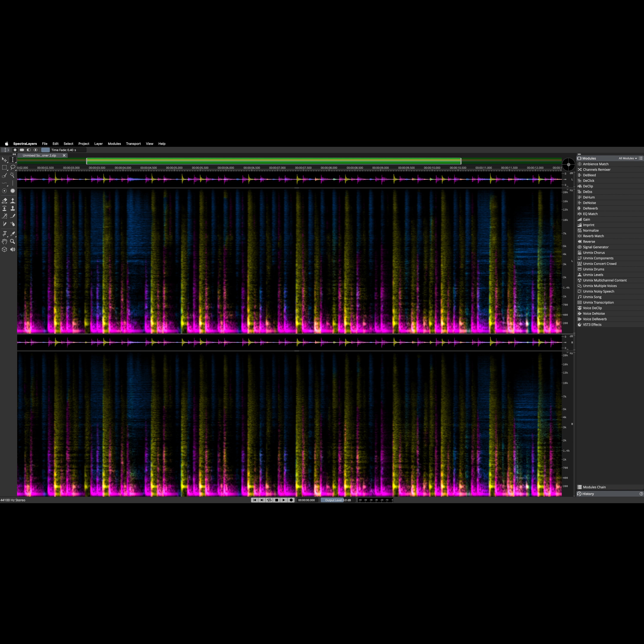Pick the Spray tool
Screen dimensions: 644x644
(13, 224)
